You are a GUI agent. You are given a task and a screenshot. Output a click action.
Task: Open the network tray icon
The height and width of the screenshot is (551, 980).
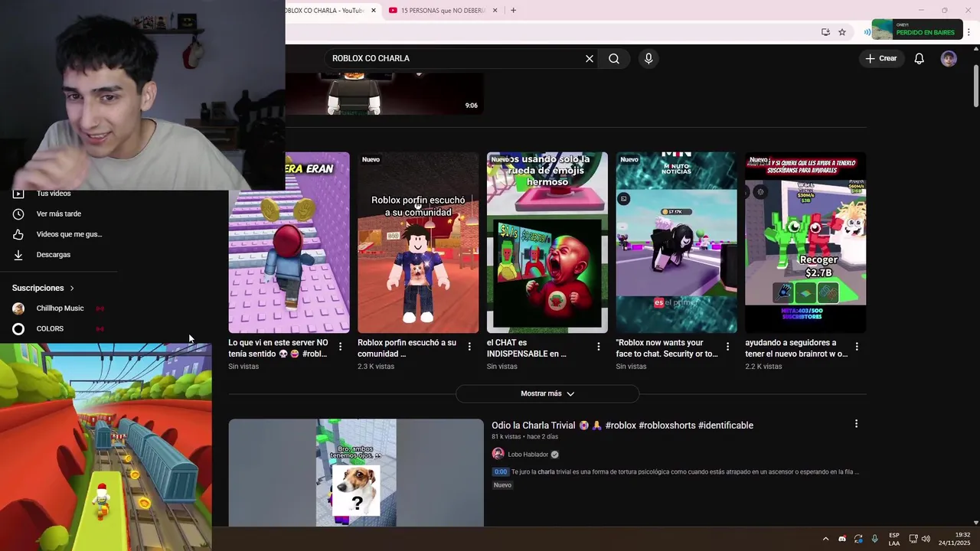click(913, 539)
